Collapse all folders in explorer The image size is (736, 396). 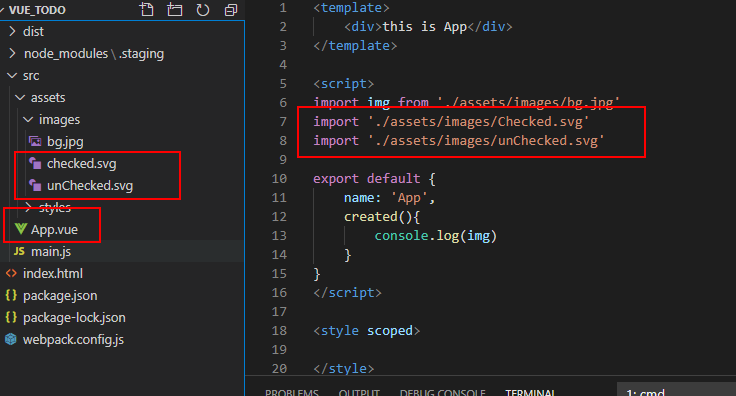231,9
